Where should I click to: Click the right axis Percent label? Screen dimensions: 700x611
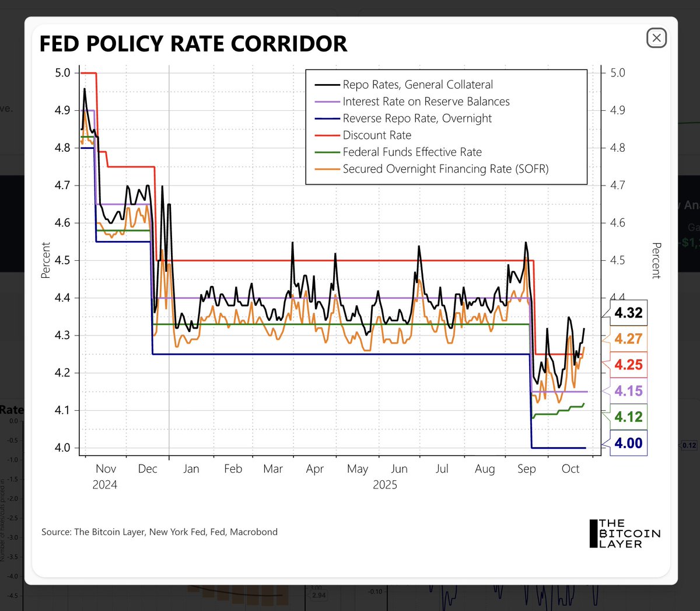[x=656, y=260]
